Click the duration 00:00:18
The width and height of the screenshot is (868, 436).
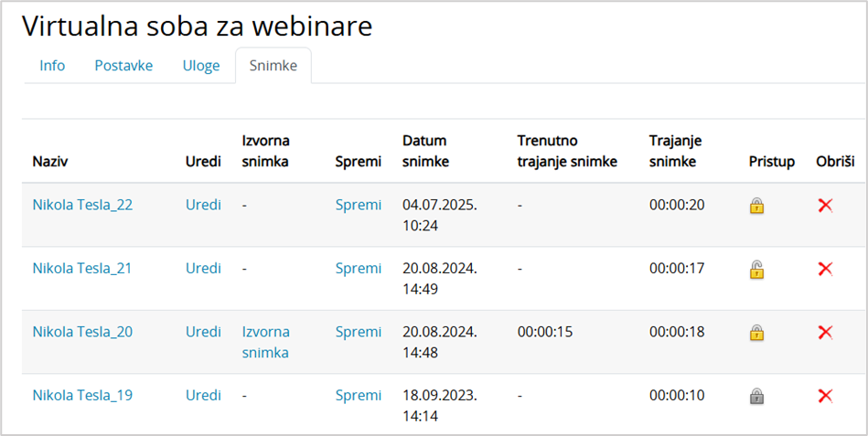pyautogui.click(x=677, y=332)
